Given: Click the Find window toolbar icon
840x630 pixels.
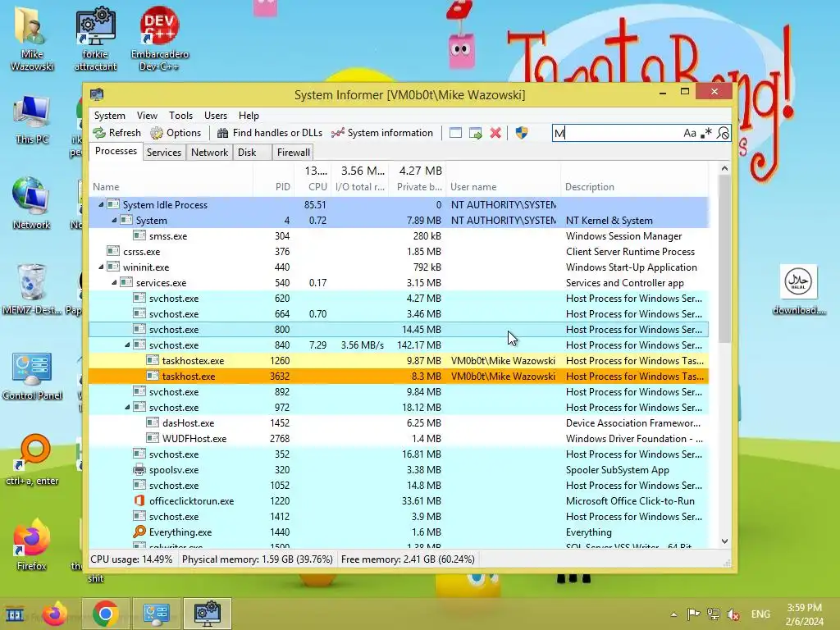Looking at the screenshot, I should pyautogui.click(x=455, y=133).
